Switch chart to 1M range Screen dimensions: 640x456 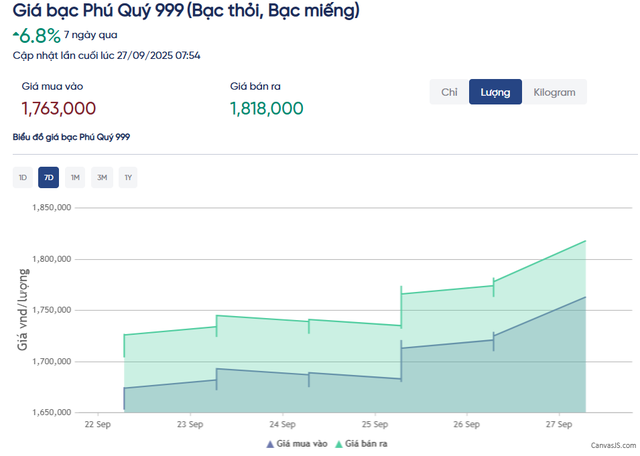tap(75, 178)
